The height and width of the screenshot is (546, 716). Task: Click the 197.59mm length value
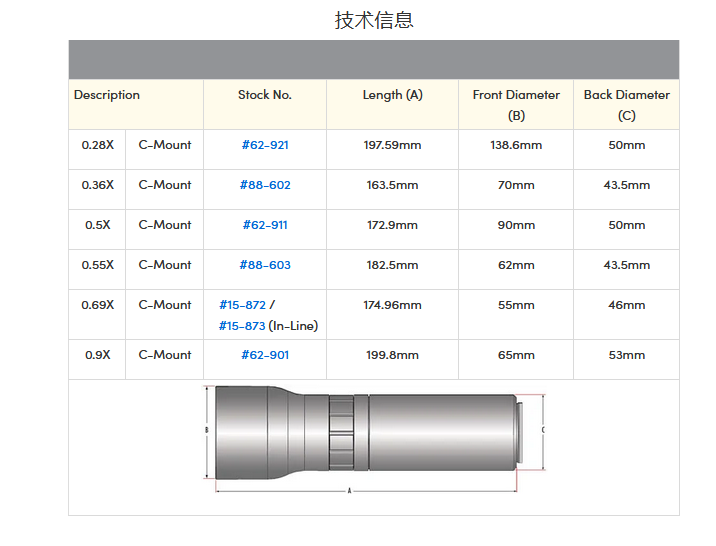point(392,145)
